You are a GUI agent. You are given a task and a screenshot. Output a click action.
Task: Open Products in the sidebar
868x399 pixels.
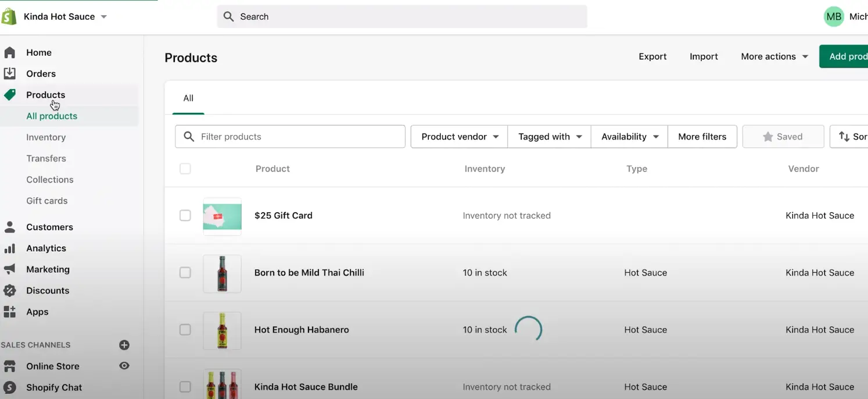(x=45, y=95)
